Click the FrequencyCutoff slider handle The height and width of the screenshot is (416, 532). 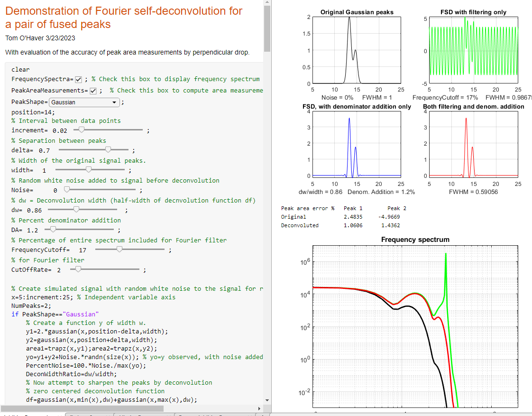[119, 249]
